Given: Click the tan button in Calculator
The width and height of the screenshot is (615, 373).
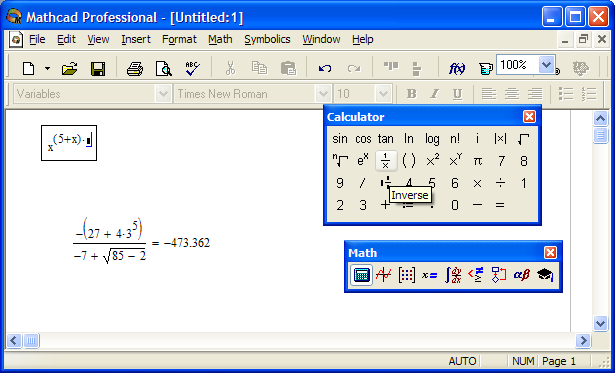Looking at the screenshot, I should (386, 139).
